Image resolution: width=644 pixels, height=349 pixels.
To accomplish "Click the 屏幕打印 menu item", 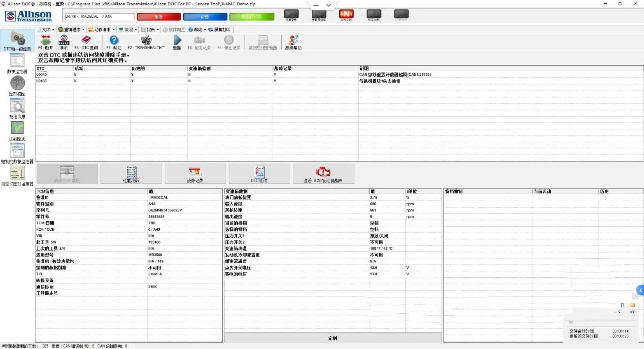I will [219, 30].
